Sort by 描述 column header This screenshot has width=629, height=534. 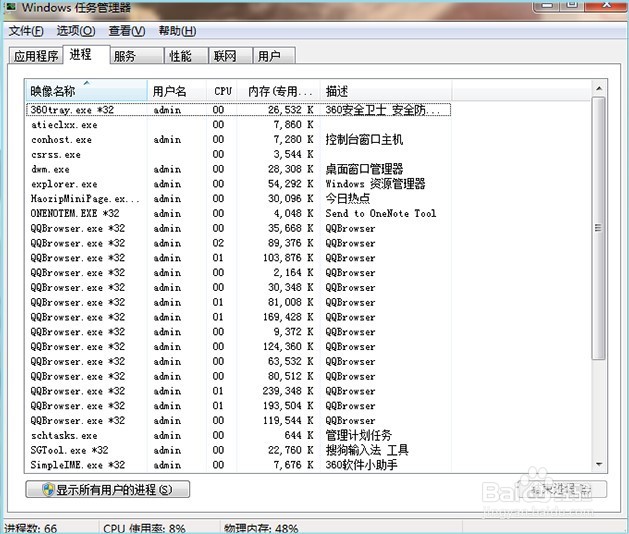(x=386, y=91)
